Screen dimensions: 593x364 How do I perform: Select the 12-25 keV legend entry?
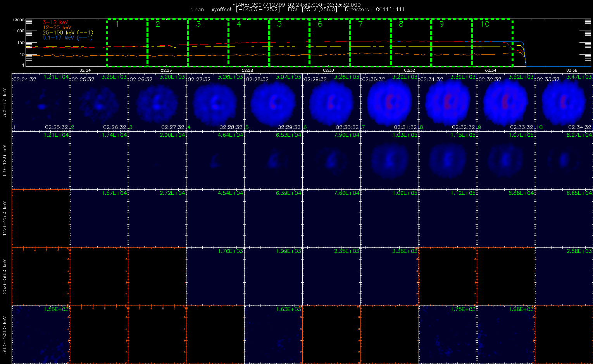(57, 27)
